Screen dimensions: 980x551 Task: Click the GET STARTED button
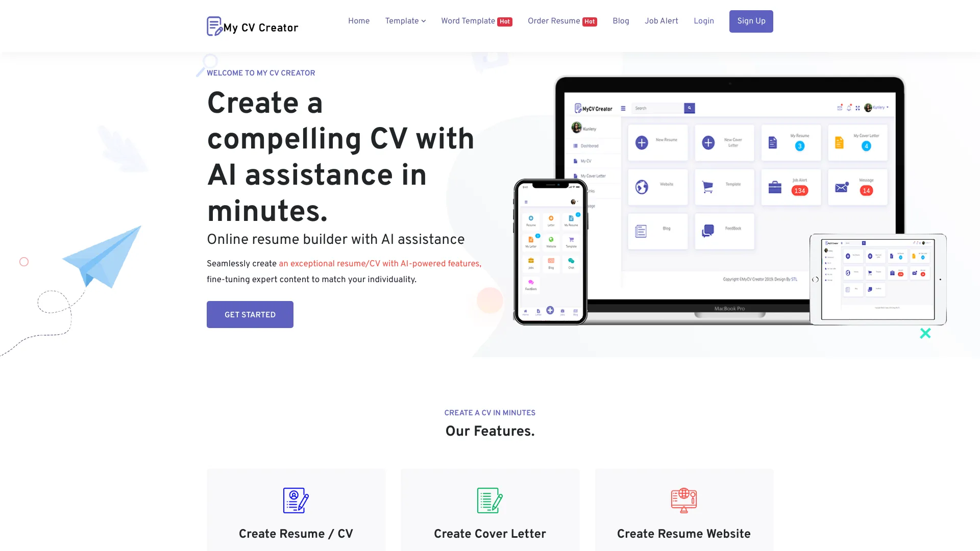pos(250,315)
